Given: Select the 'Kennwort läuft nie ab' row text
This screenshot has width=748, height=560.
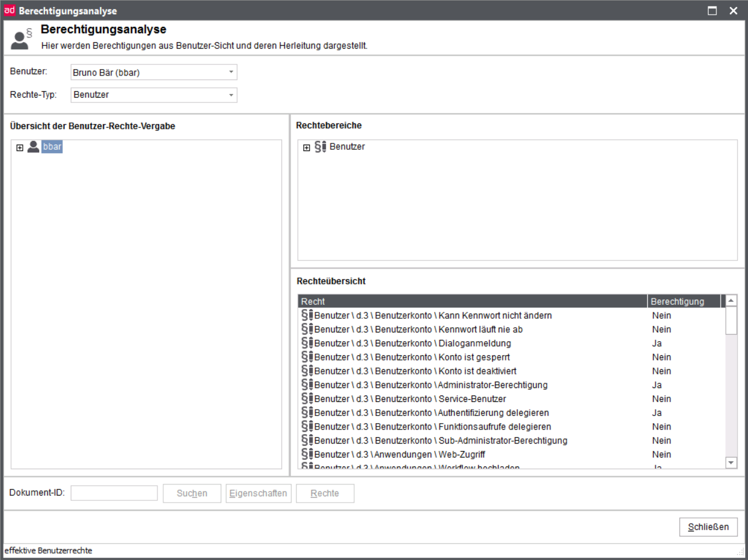Looking at the screenshot, I should (418, 329).
